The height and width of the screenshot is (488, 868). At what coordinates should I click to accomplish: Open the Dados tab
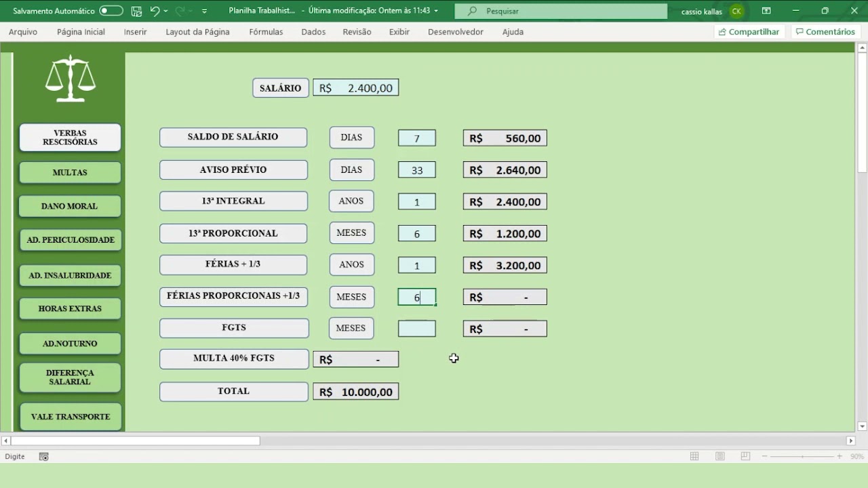coord(313,32)
